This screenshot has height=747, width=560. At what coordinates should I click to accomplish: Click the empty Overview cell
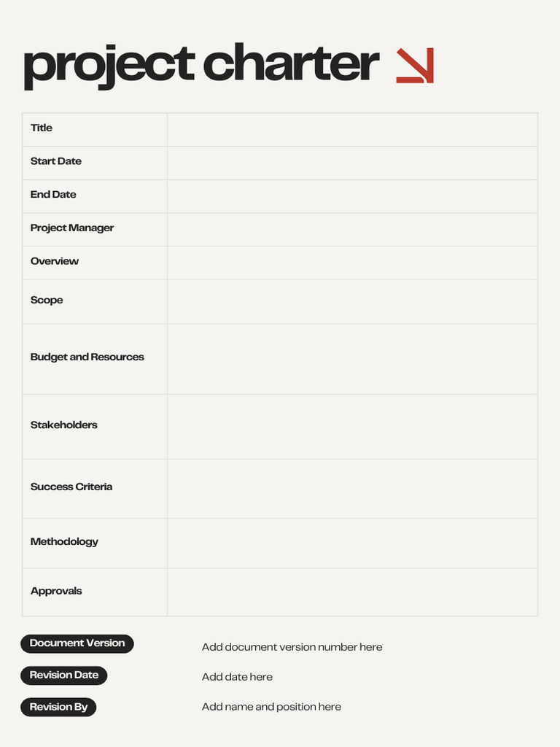[x=352, y=263]
